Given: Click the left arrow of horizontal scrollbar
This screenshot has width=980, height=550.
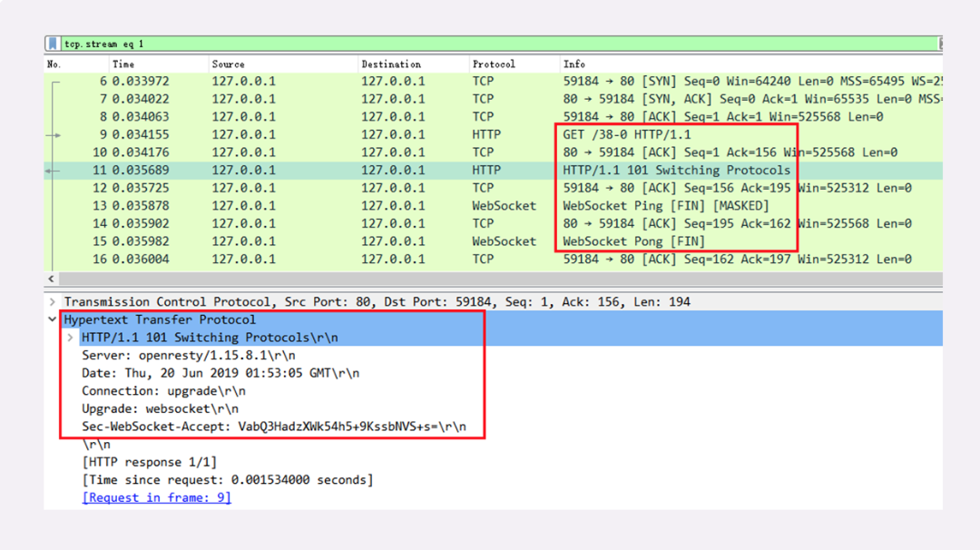Looking at the screenshot, I should pyautogui.click(x=51, y=279).
